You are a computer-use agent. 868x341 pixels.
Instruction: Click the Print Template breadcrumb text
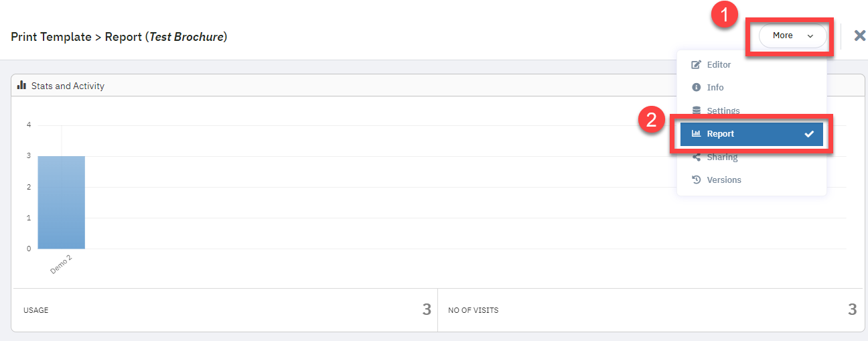click(x=51, y=37)
